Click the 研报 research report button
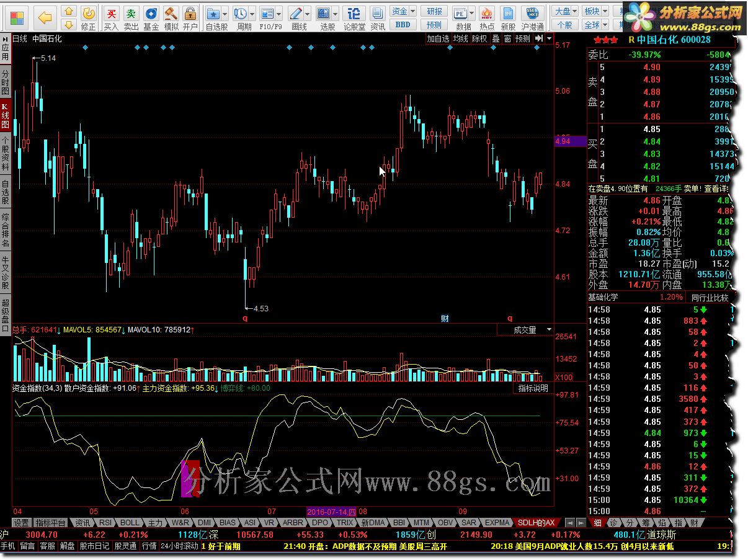The width and height of the screenshot is (748, 560). click(434, 12)
